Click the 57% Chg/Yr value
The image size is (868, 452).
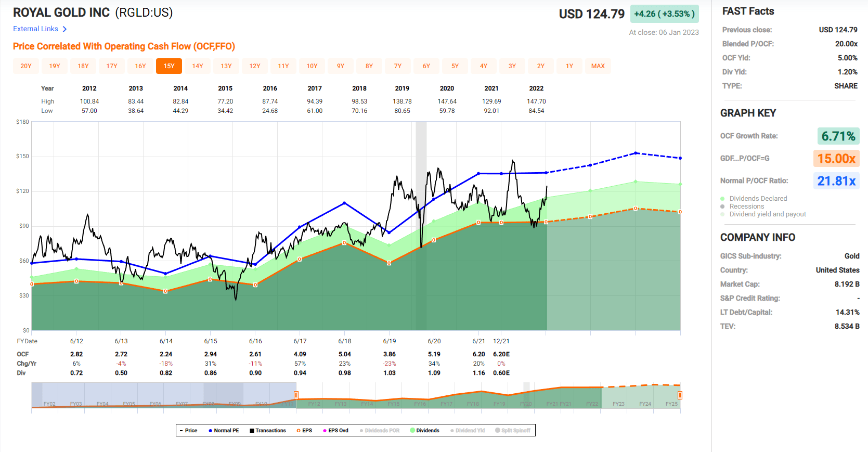pyautogui.click(x=300, y=364)
